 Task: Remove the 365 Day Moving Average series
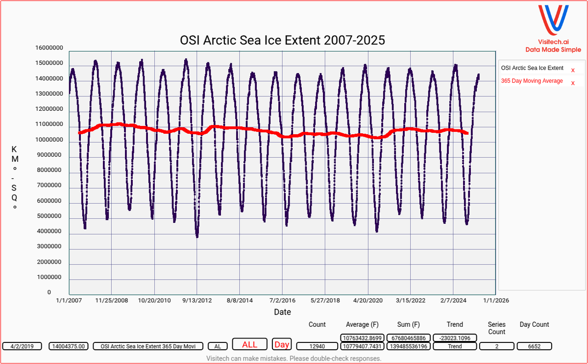572,82
